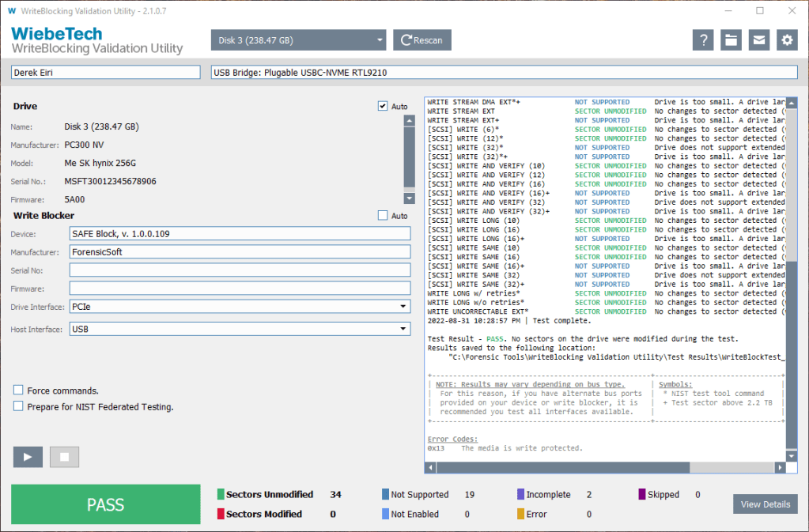Image resolution: width=809 pixels, height=532 pixels.
Task: Open the Host Interface USB dropdown
Action: [x=240, y=329]
